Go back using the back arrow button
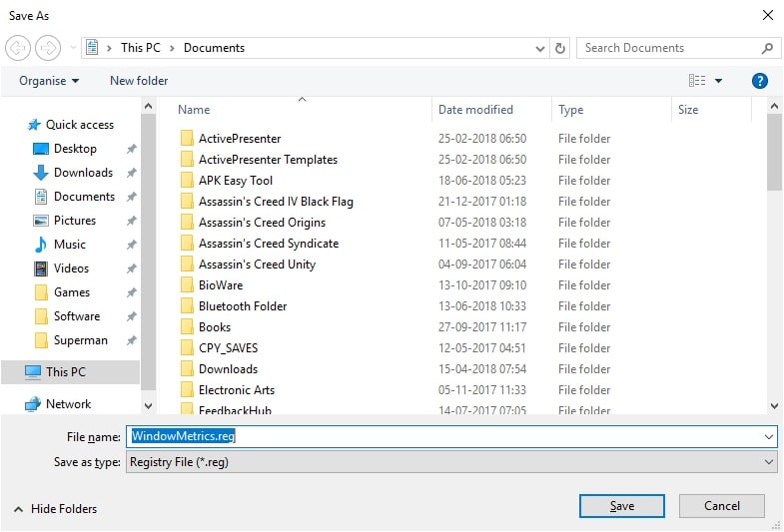The image size is (784, 532). click(18, 48)
